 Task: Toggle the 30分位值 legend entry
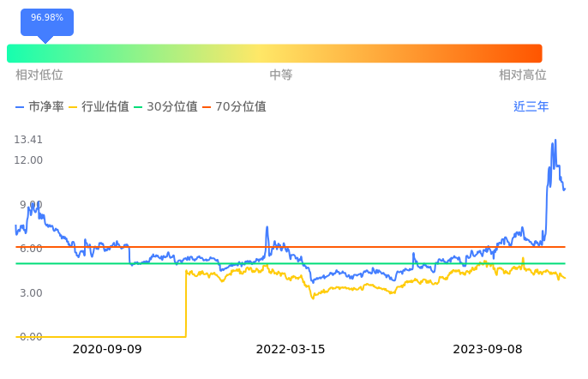[165, 107]
